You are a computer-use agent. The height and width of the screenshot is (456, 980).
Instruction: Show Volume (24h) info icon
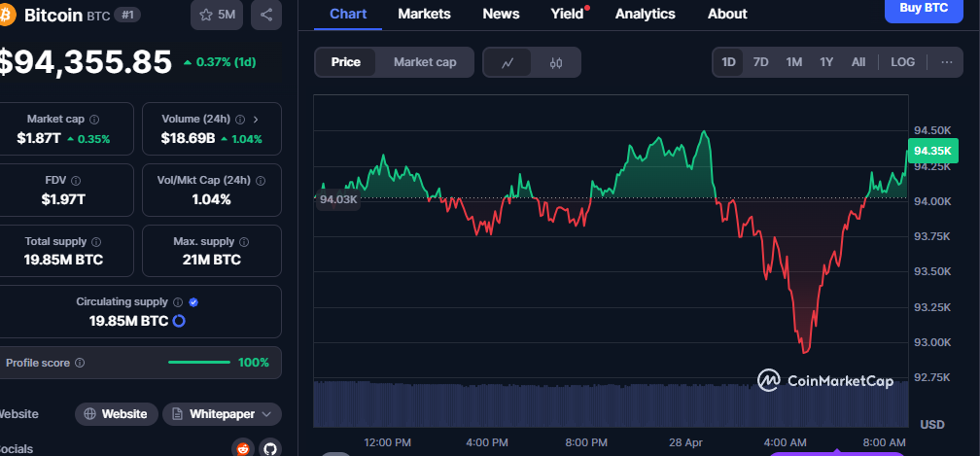pos(240,119)
